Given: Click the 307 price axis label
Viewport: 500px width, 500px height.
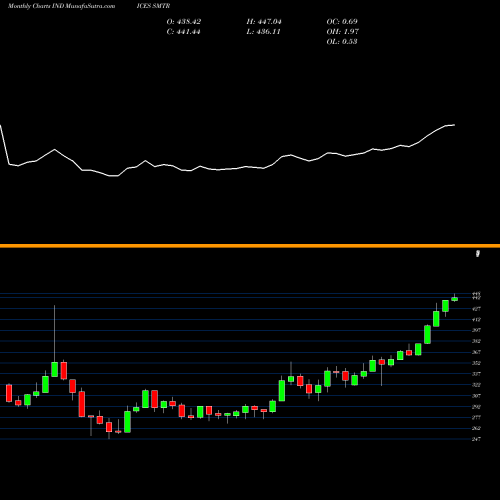Looking at the screenshot, I should [x=477, y=396].
